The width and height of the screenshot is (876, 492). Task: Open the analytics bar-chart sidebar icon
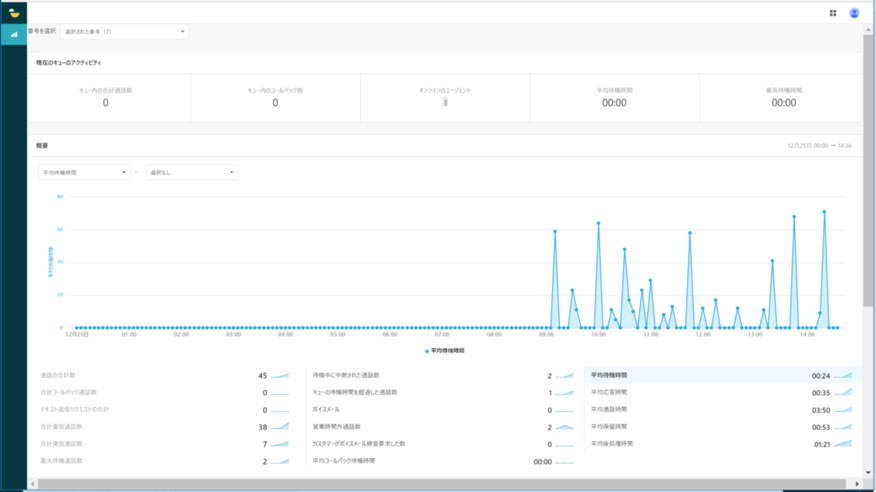point(14,34)
